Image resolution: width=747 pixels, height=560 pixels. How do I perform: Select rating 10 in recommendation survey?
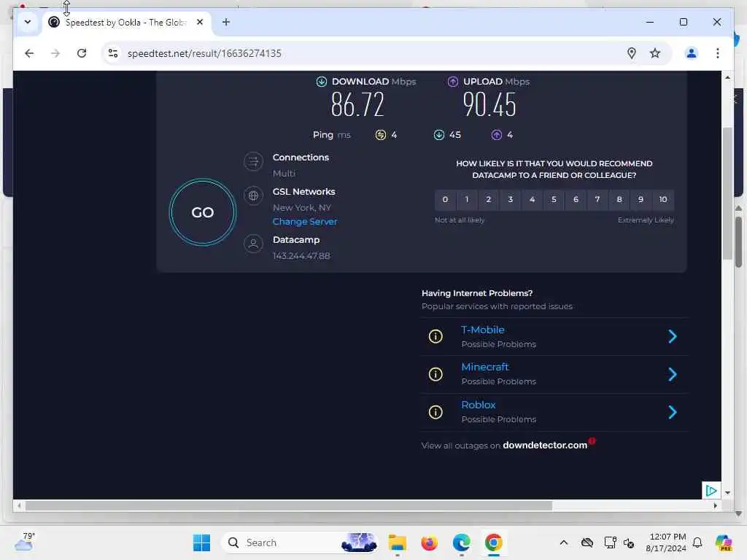pyautogui.click(x=663, y=200)
